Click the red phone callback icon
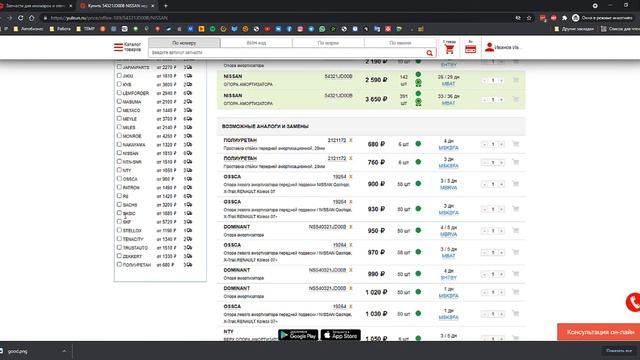640x360 pixels. tap(633, 302)
